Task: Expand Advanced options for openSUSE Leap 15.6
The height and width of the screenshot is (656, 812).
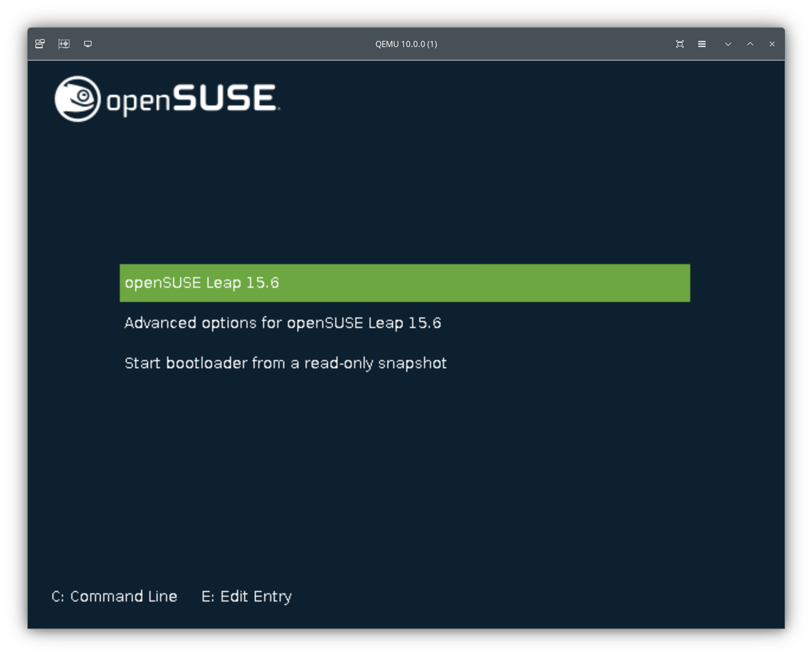Action: (283, 323)
